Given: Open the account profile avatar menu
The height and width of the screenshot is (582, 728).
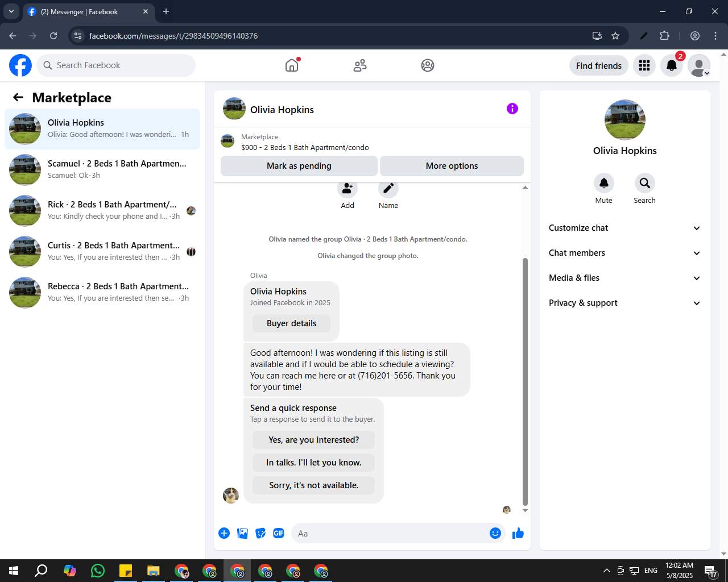Looking at the screenshot, I should click(699, 65).
